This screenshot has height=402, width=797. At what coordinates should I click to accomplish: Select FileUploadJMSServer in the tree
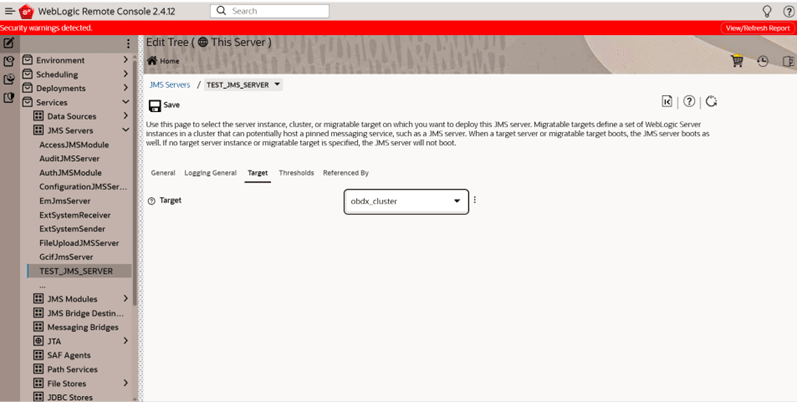(x=79, y=243)
